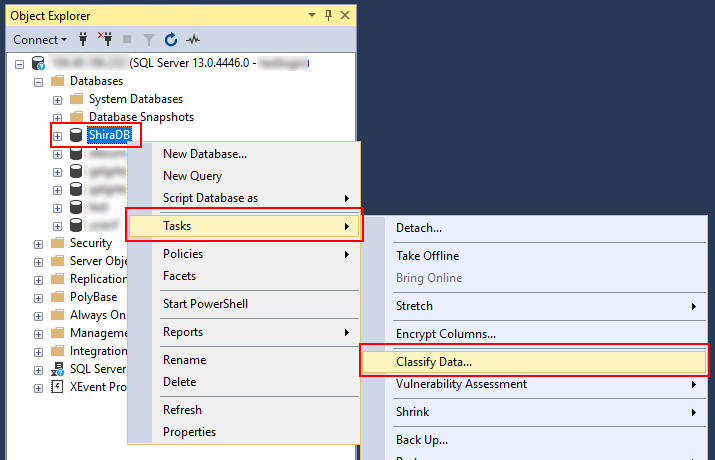Open the Connect dropdown in Object Explorer
This screenshot has height=460, width=715.
(x=40, y=40)
